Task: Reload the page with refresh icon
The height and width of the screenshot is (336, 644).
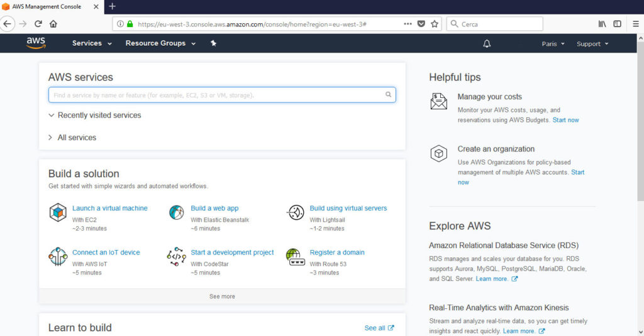Action: 38,24
